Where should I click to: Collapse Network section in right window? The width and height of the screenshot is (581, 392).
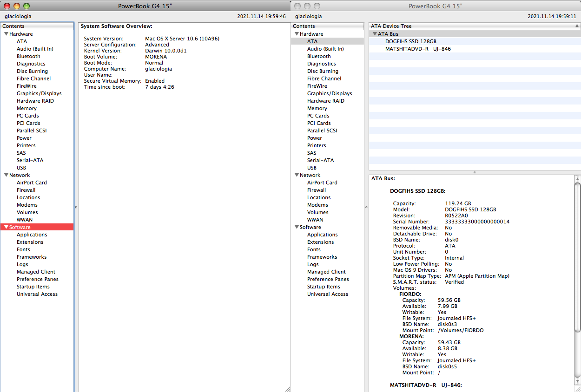point(297,175)
